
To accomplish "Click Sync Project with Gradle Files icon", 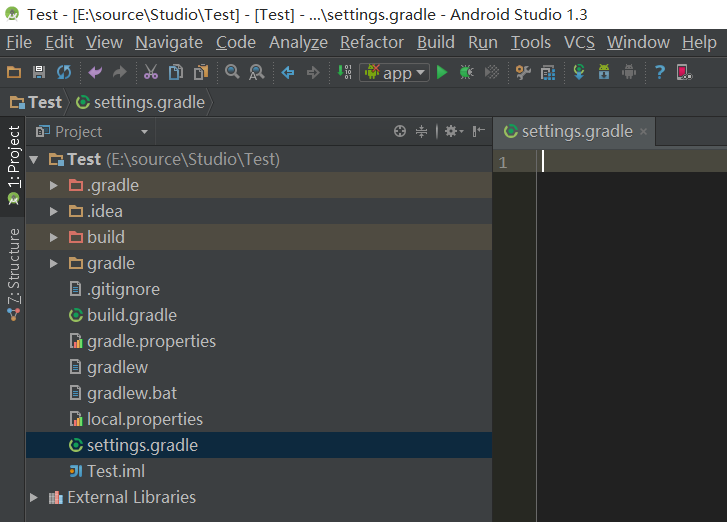I will click(x=579, y=72).
